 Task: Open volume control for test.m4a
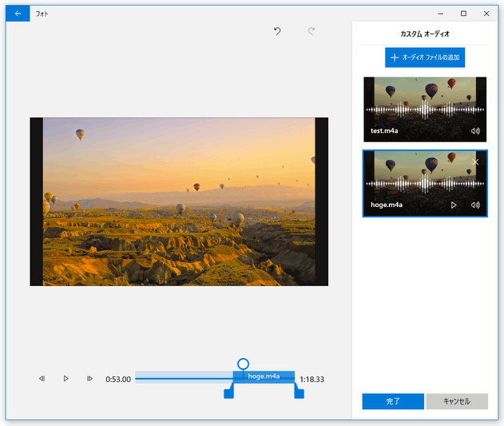(475, 130)
